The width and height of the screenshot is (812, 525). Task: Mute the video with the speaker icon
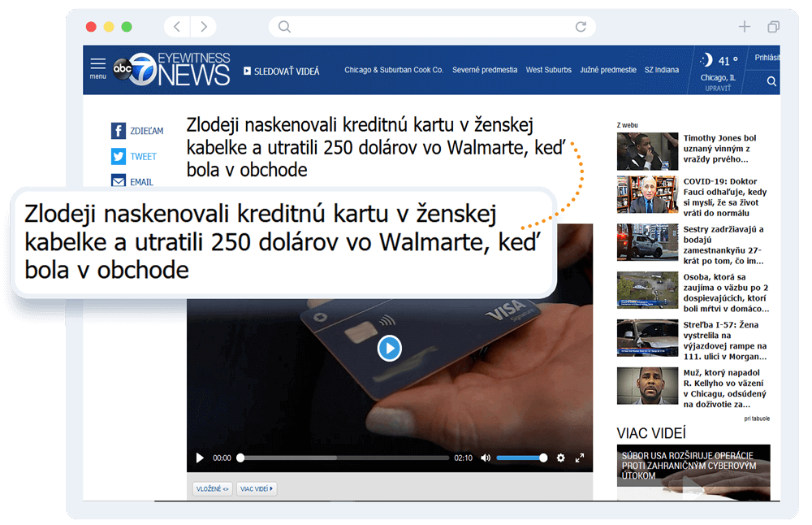click(x=486, y=458)
